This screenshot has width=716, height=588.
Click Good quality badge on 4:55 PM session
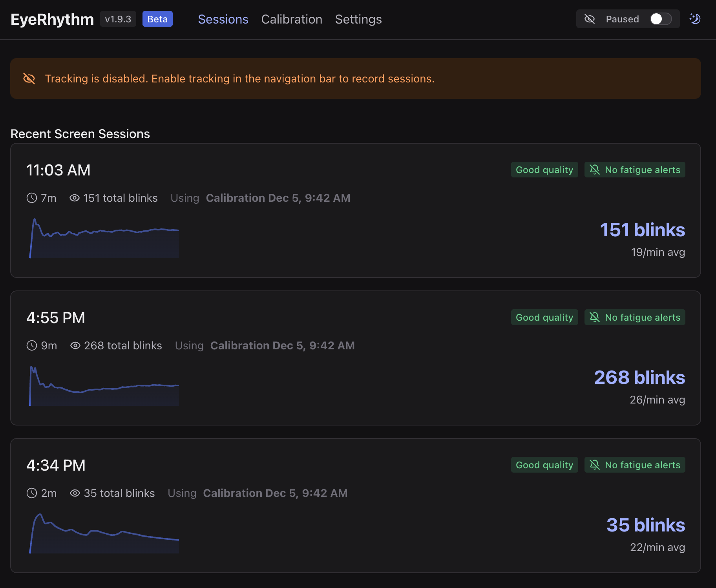pos(544,317)
